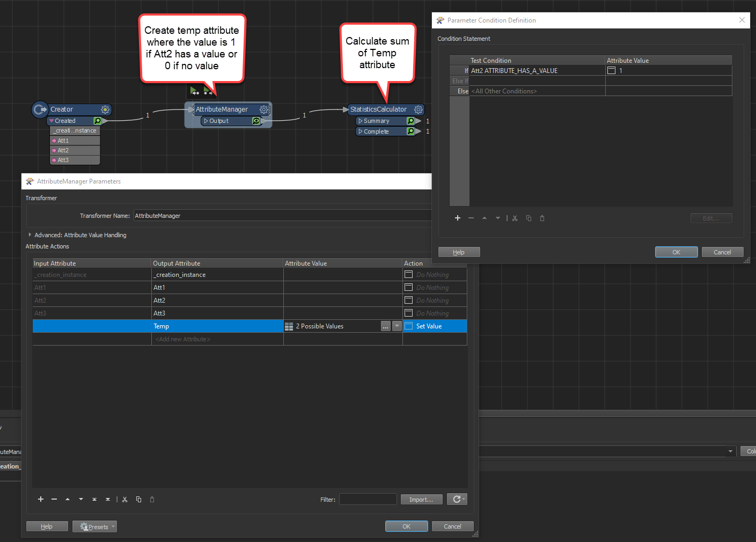Click Help in Parameter Condition Definition
The image size is (756, 542).
(x=459, y=252)
